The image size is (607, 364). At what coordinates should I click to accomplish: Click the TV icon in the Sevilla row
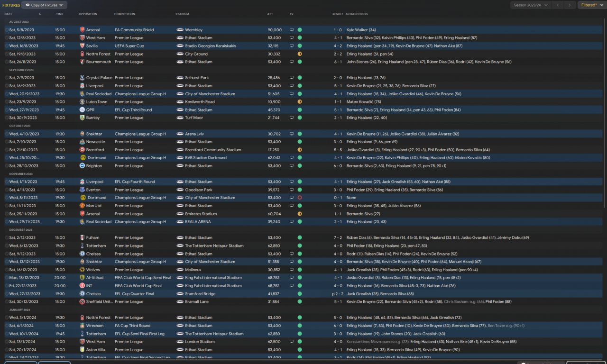click(x=292, y=46)
